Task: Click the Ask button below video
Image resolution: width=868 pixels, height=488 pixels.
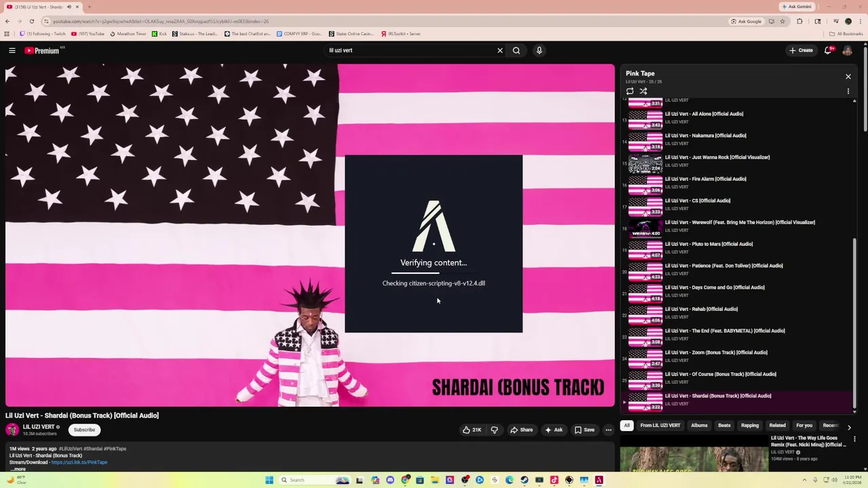Action: (553, 430)
